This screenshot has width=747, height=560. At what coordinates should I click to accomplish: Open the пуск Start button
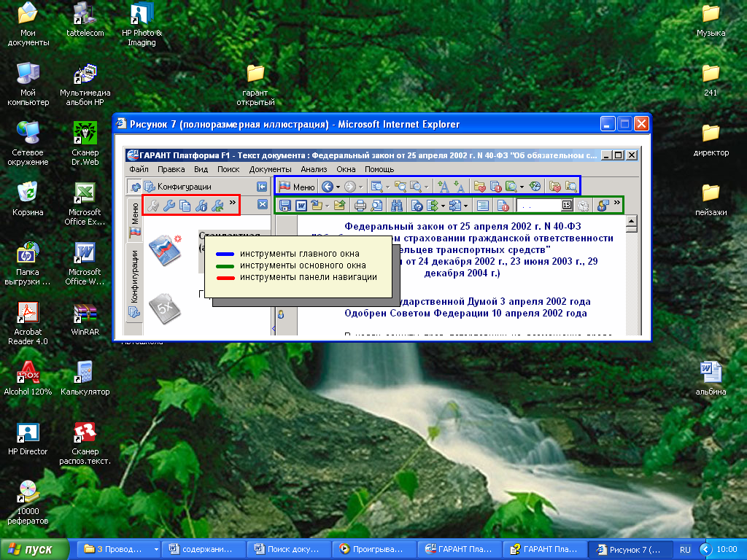point(34,549)
